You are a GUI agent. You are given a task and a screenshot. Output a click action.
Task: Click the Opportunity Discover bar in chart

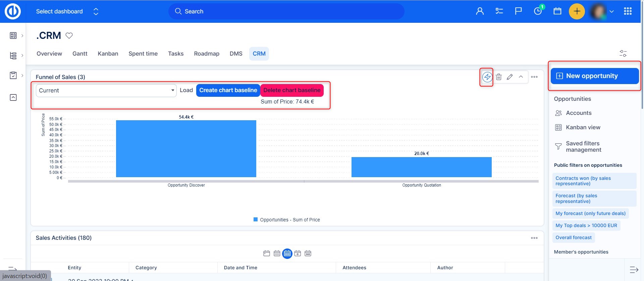tap(186, 149)
